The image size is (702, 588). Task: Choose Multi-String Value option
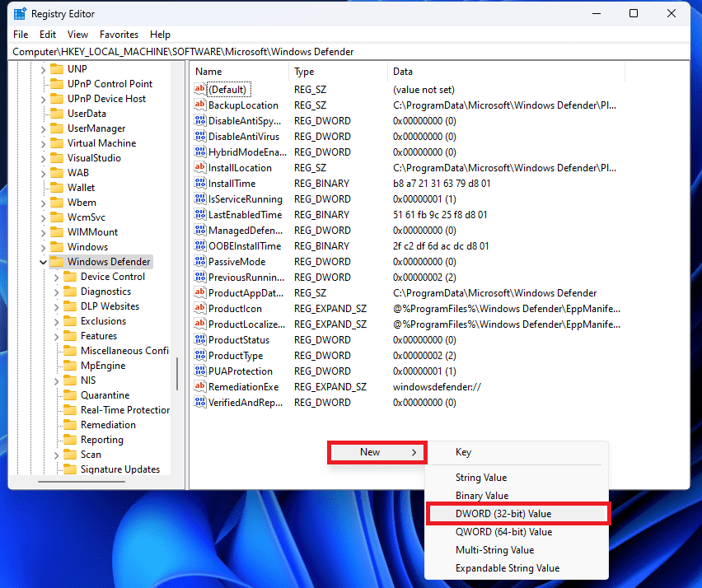(x=517, y=550)
